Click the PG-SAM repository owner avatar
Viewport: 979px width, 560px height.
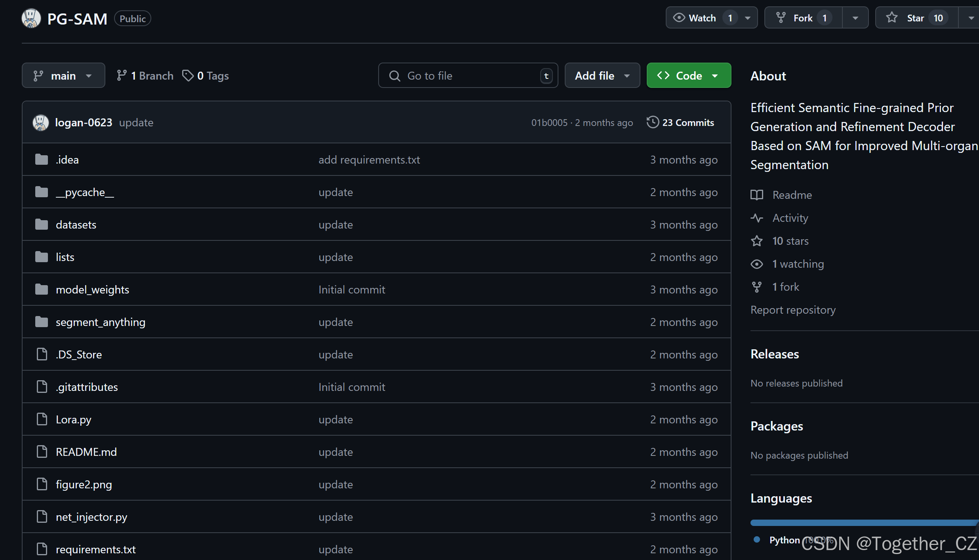pos(31,18)
